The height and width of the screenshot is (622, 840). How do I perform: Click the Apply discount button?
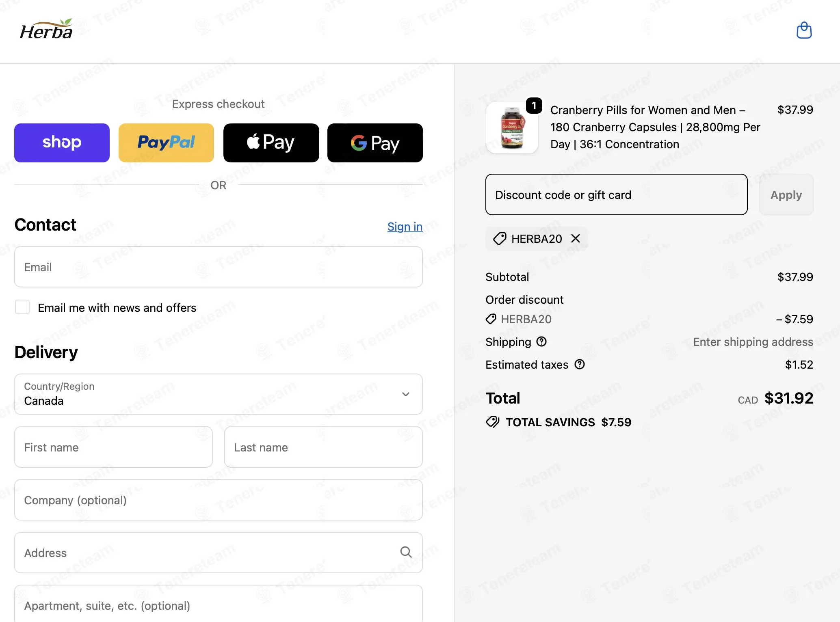pos(786,195)
